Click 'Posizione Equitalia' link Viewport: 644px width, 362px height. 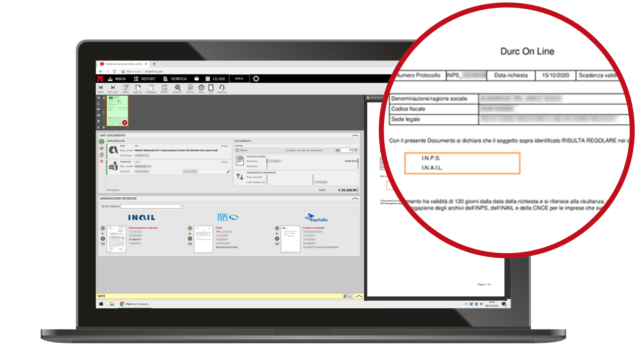(x=314, y=228)
